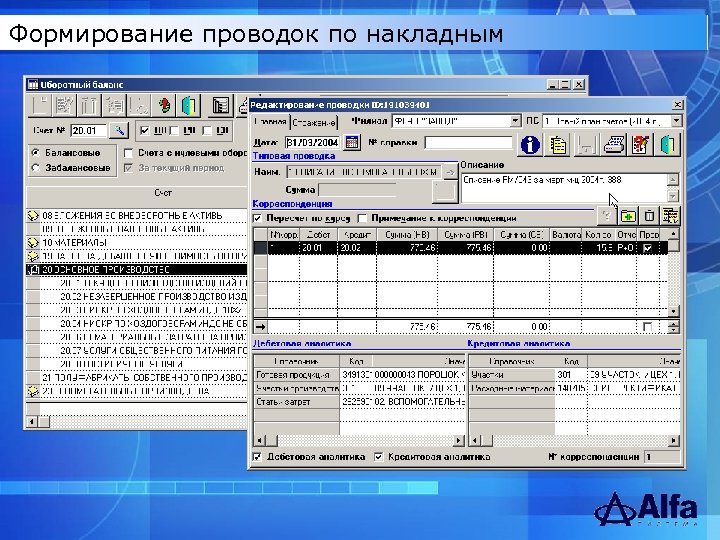
Task: Click the blue information icon in the entry editor
Action: coord(530,144)
